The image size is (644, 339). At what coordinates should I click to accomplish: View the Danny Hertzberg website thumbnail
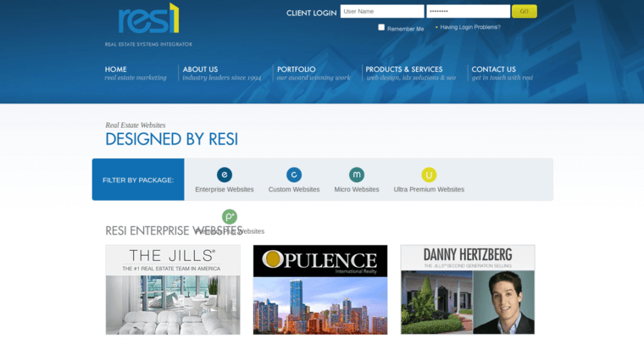coord(468,290)
